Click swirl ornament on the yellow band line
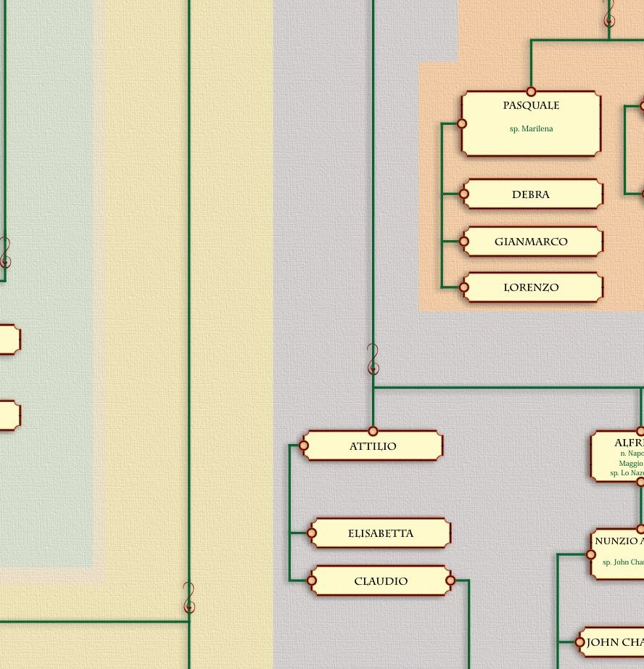 [x=189, y=597]
